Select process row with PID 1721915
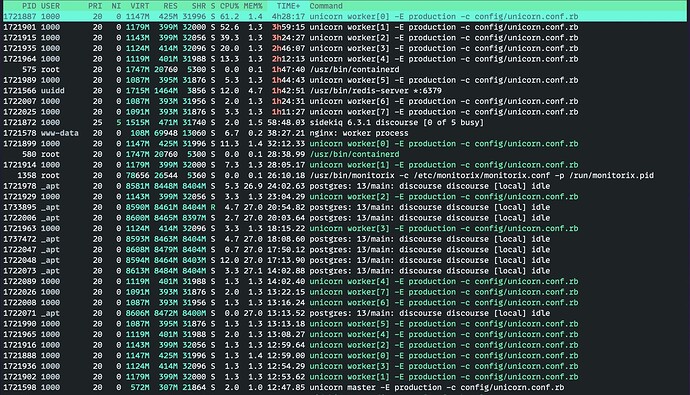 click(345, 38)
